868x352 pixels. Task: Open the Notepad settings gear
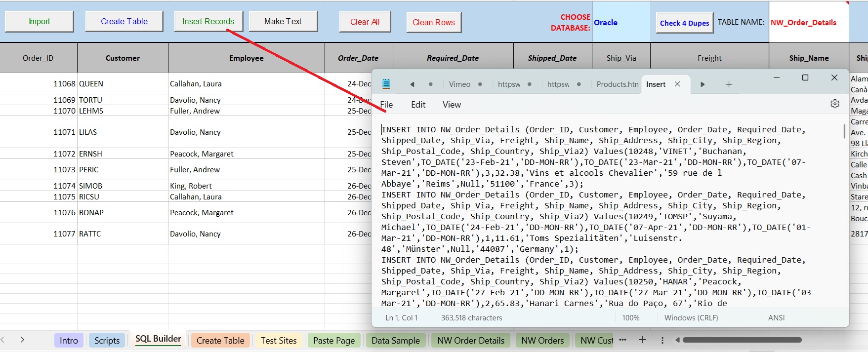(835, 104)
